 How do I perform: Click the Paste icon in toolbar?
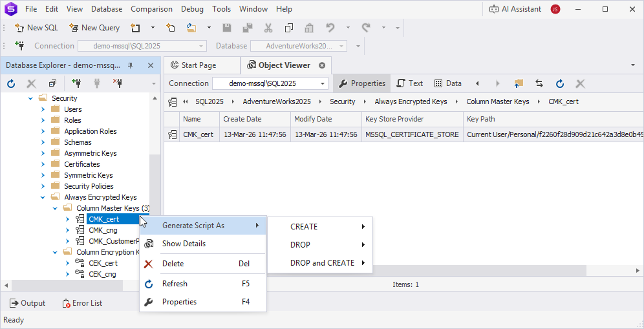point(309,28)
